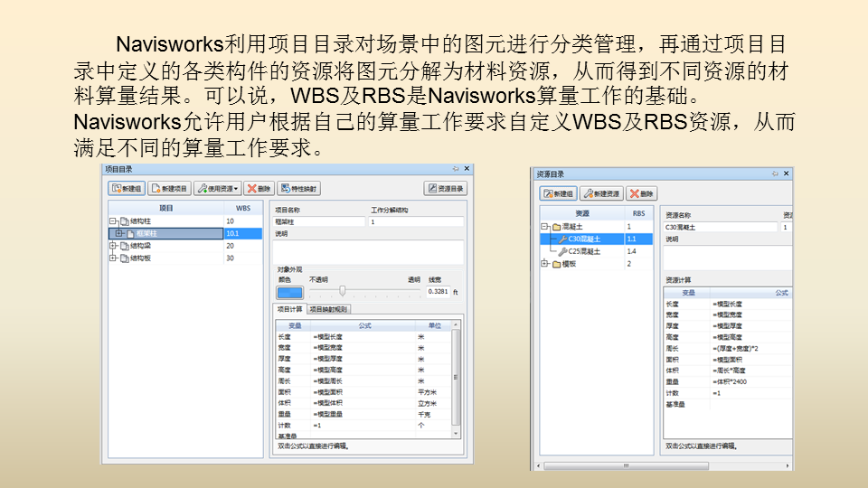Click the pin icon of 资源目录 window

pyautogui.click(x=775, y=174)
